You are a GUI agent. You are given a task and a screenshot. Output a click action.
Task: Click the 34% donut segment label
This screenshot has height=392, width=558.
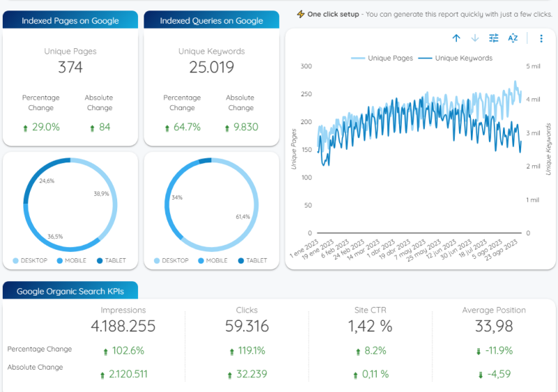point(177,197)
